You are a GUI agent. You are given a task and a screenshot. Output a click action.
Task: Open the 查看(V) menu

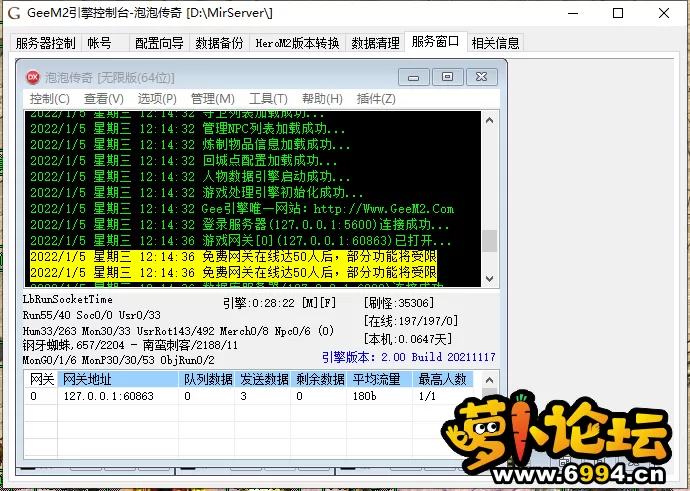click(104, 99)
